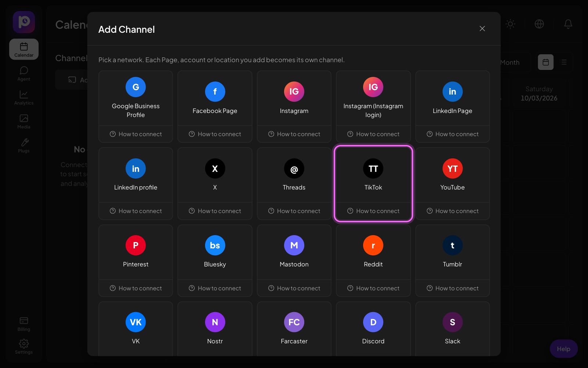Viewport: 588px width, 368px height.
Task: Pick the Mastodon channel icon
Action: tap(294, 245)
